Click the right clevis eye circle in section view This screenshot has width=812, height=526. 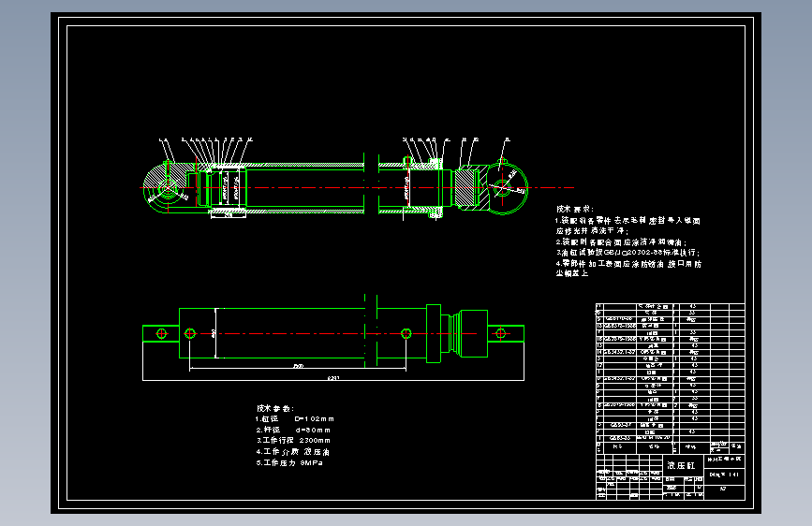click(x=502, y=188)
